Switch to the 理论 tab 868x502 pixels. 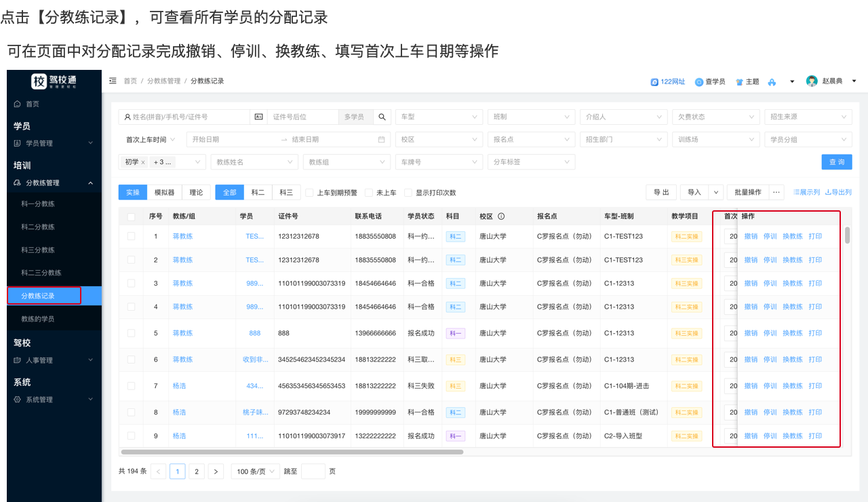pos(196,192)
